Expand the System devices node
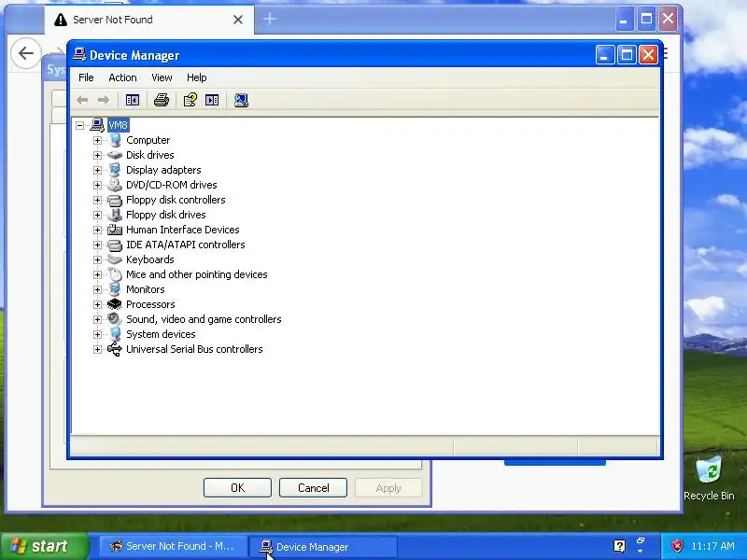This screenshot has width=747, height=560. point(97,334)
